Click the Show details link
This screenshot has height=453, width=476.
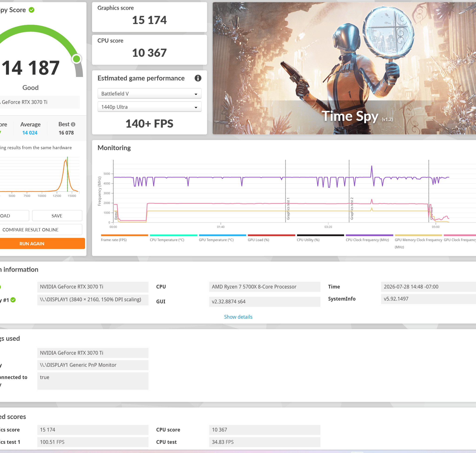[238, 317]
